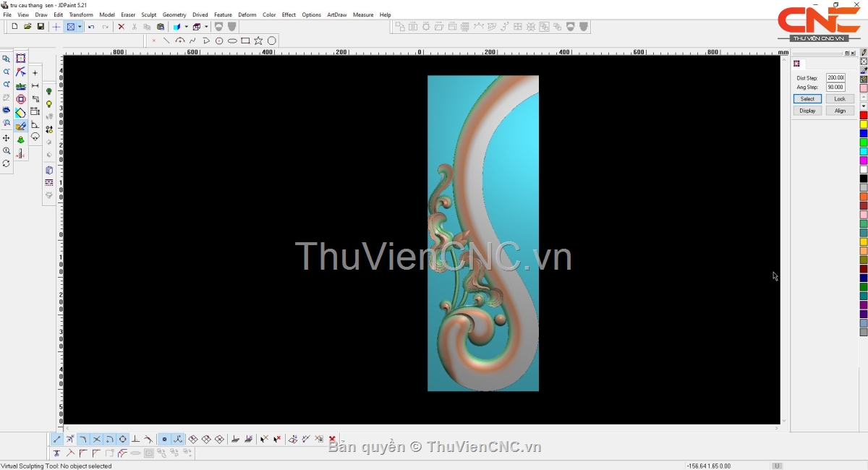Select the horizontal dimension measure tool
The height and width of the screenshot is (470, 868).
35,86
